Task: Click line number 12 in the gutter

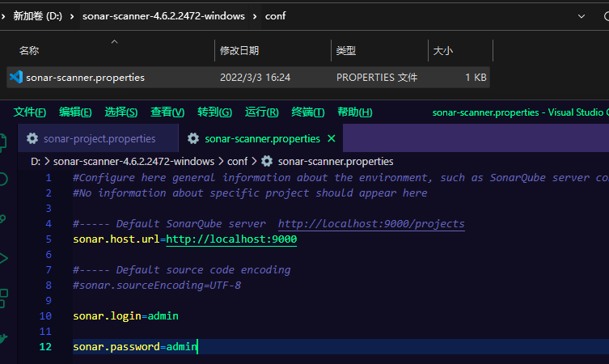Action: [x=45, y=346]
